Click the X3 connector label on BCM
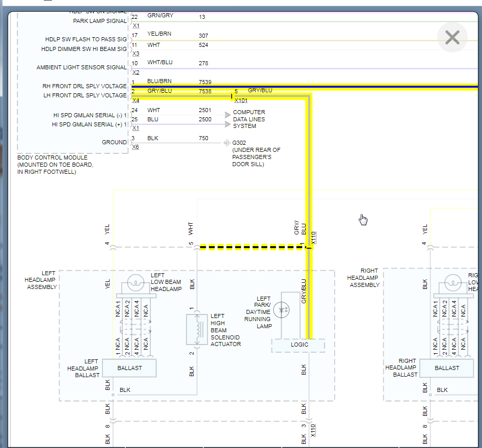This screenshot has width=482, height=448. click(x=136, y=54)
